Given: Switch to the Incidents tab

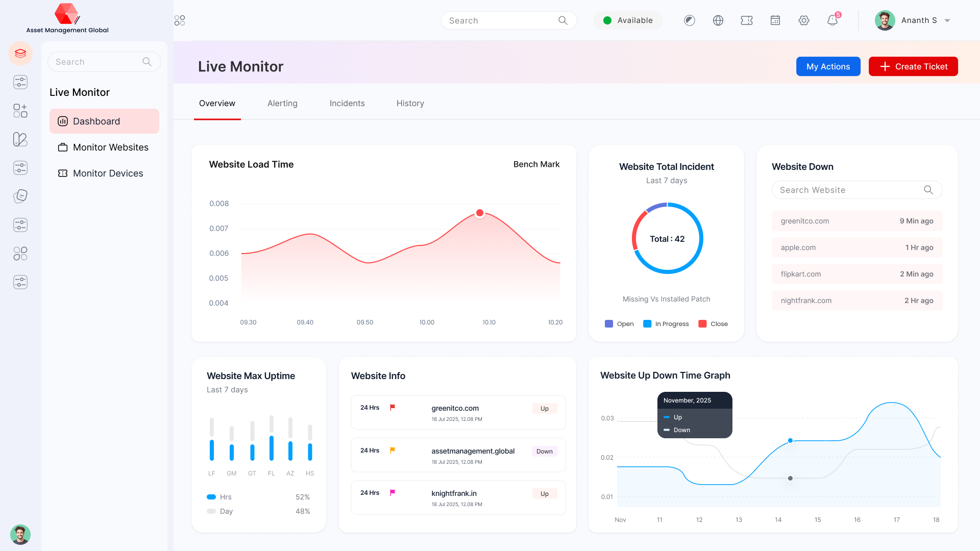Looking at the screenshot, I should click(347, 103).
